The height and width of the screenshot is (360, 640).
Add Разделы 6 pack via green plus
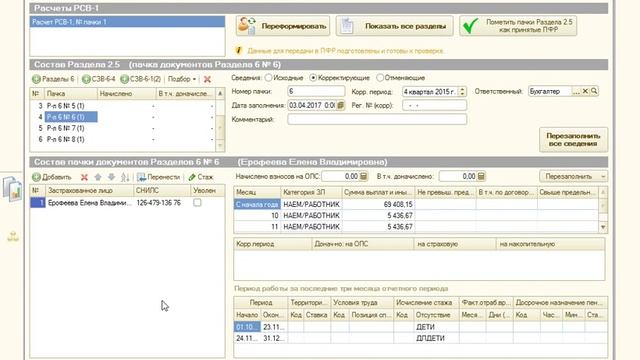53,79
